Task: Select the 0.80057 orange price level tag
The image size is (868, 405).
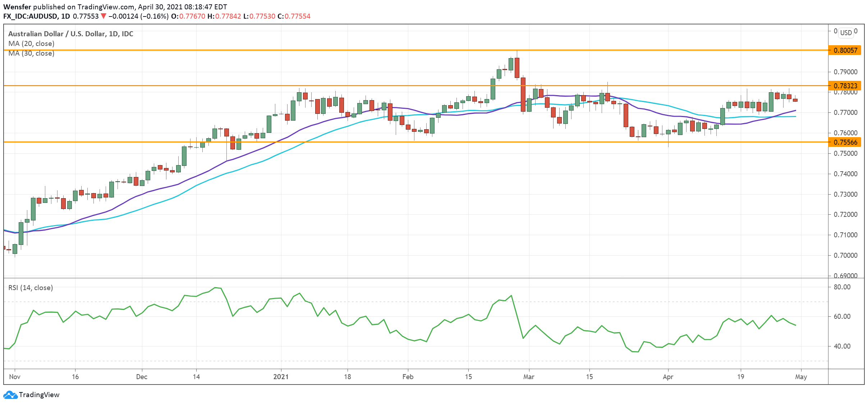Action: coord(845,50)
